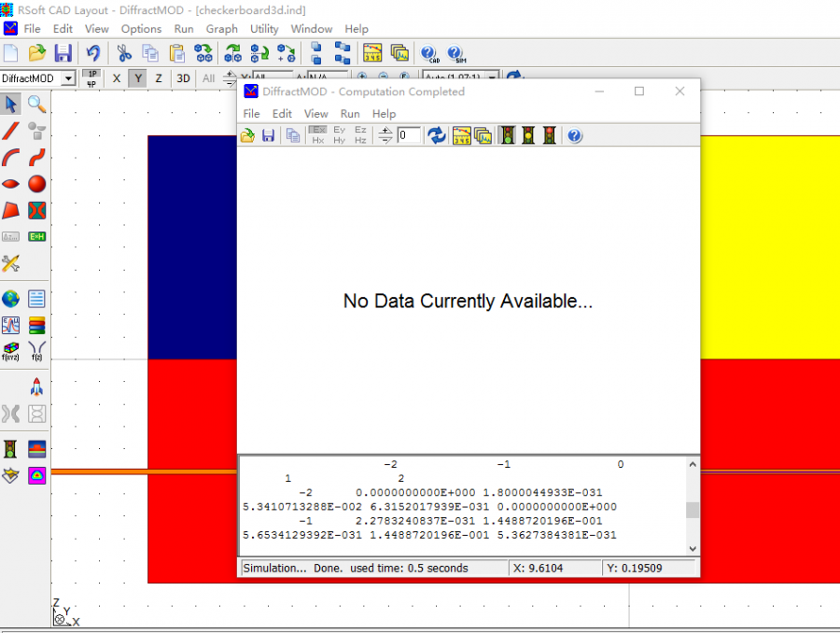Click the New file icon in CAD toolbar

(10, 53)
